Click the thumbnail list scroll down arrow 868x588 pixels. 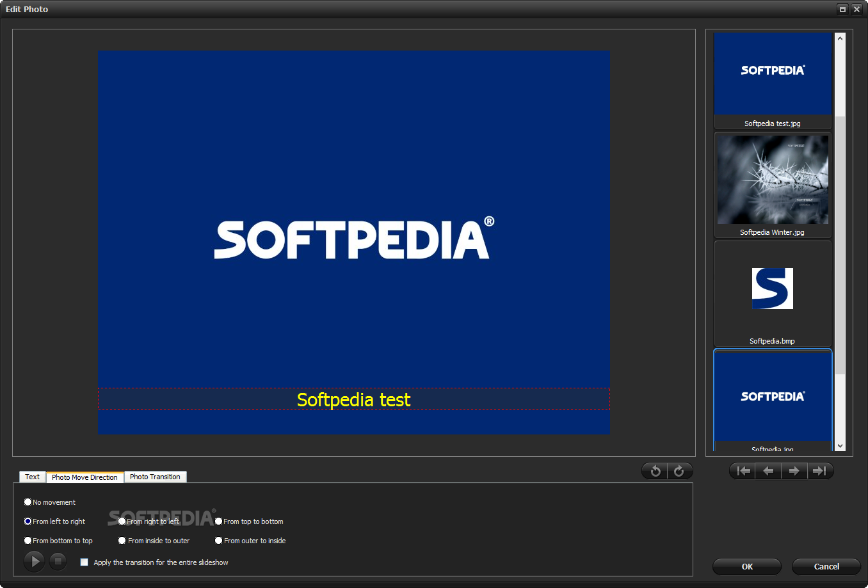(x=840, y=446)
